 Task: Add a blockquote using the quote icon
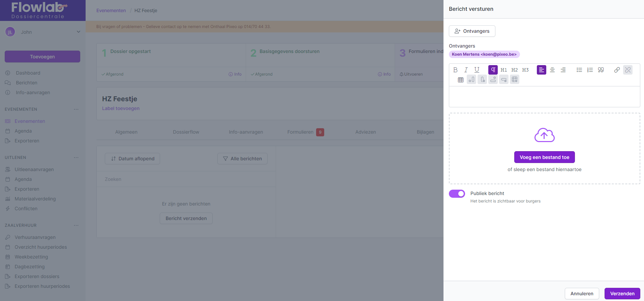click(x=601, y=70)
